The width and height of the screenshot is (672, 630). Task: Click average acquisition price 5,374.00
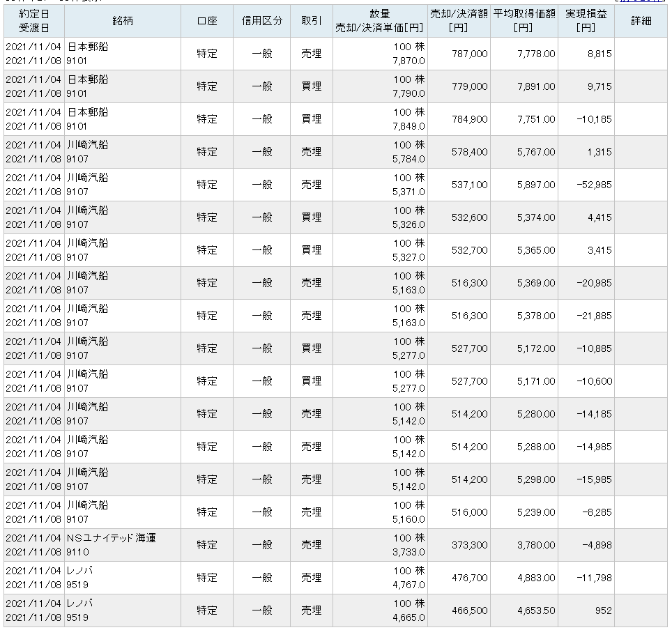click(536, 217)
